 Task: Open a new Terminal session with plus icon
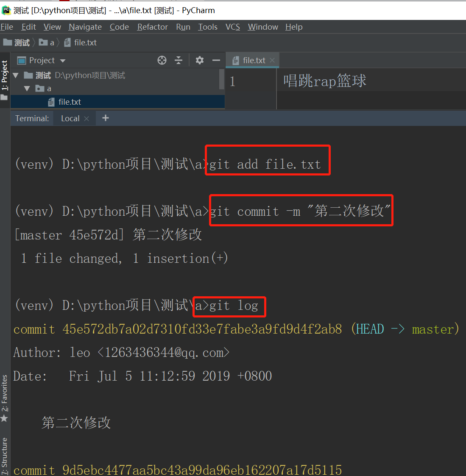(105, 118)
